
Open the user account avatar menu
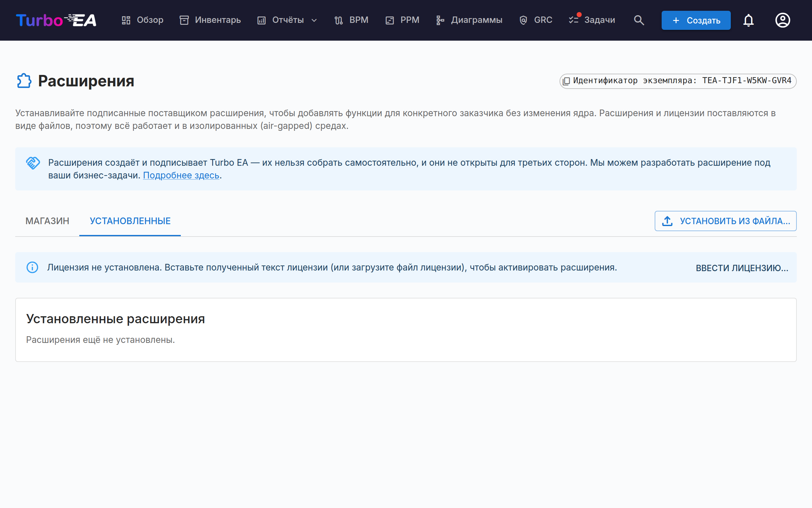tap(783, 20)
